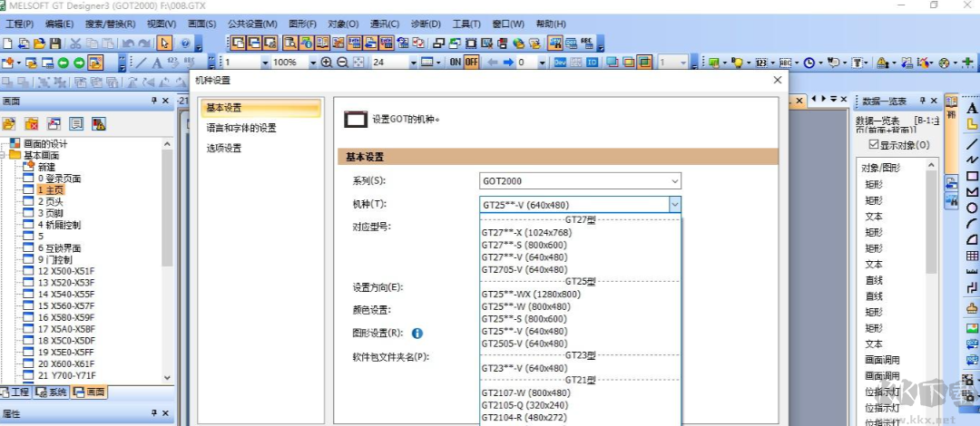Click the blue ID display icon

click(x=592, y=63)
